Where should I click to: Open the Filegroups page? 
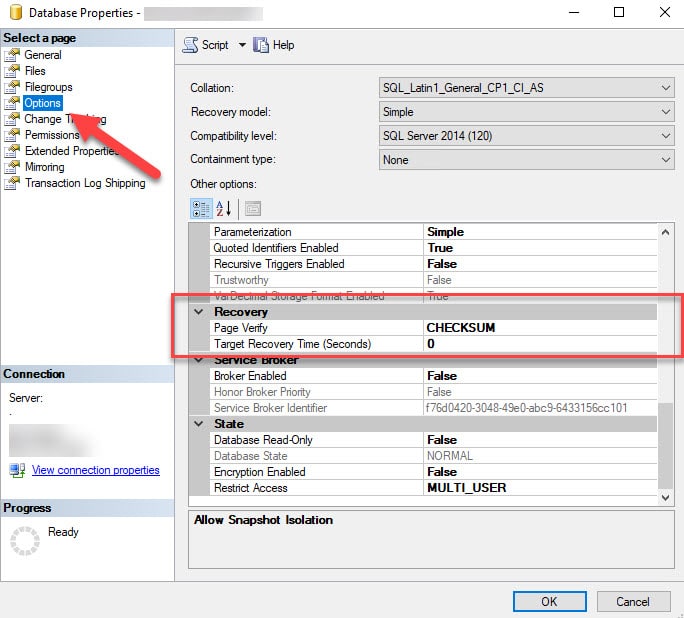tap(48, 87)
